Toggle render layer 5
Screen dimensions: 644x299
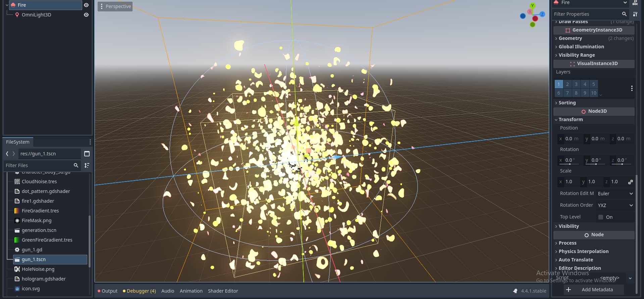pyautogui.click(x=594, y=84)
